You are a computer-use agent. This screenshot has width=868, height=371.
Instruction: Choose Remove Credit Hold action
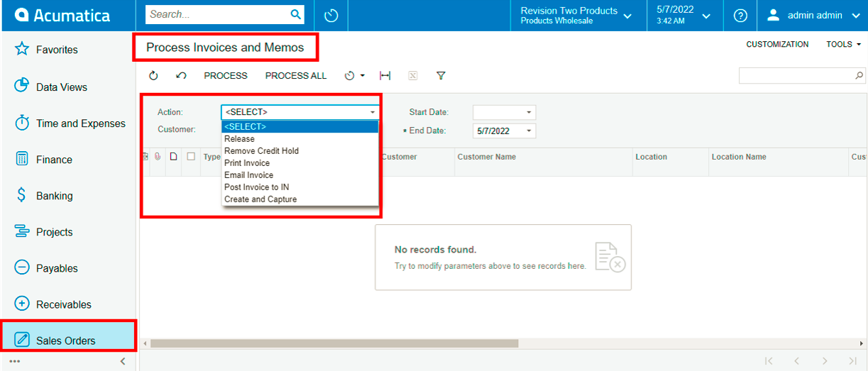(300, 151)
